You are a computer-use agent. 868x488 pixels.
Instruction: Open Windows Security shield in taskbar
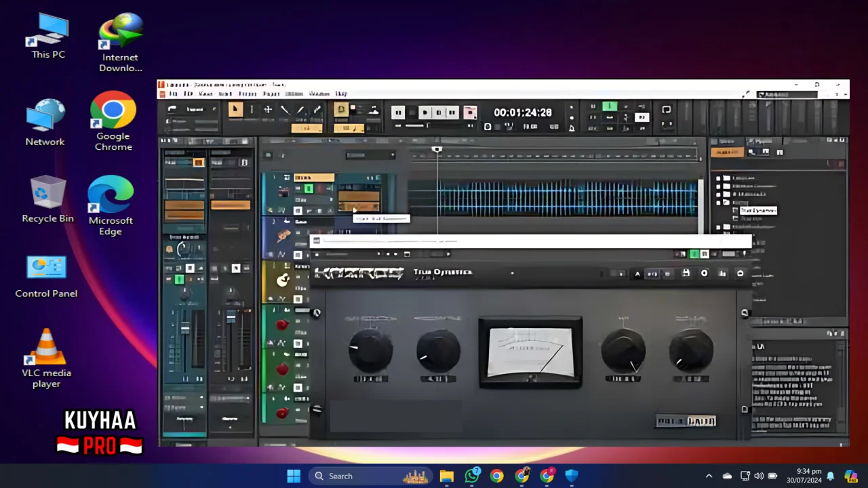[x=572, y=476]
